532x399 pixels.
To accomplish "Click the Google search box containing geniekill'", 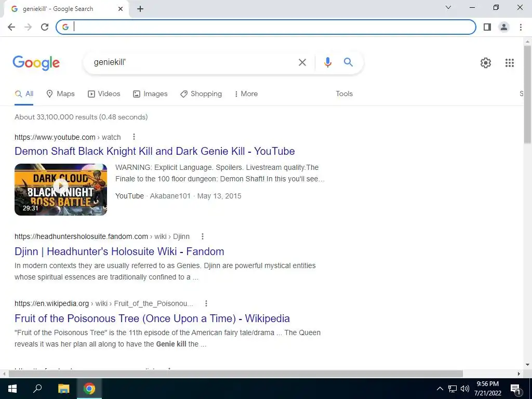I will 193,62.
